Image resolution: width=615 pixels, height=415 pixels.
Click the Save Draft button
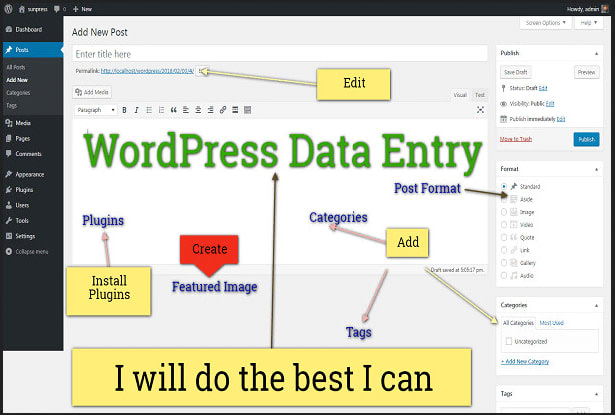pos(515,72)
